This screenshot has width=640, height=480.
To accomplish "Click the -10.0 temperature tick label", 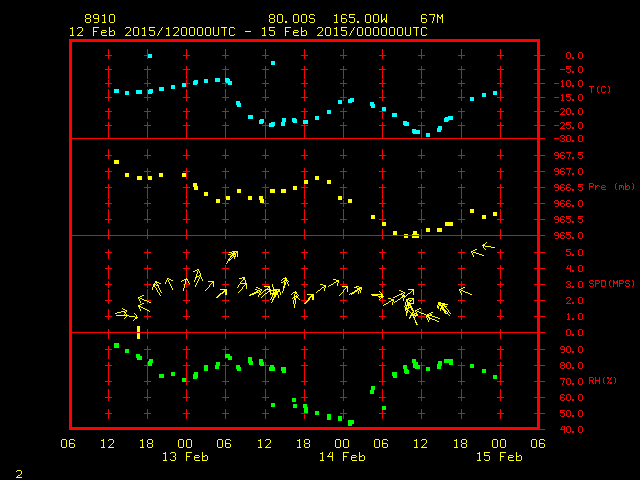I will [569, 84].
